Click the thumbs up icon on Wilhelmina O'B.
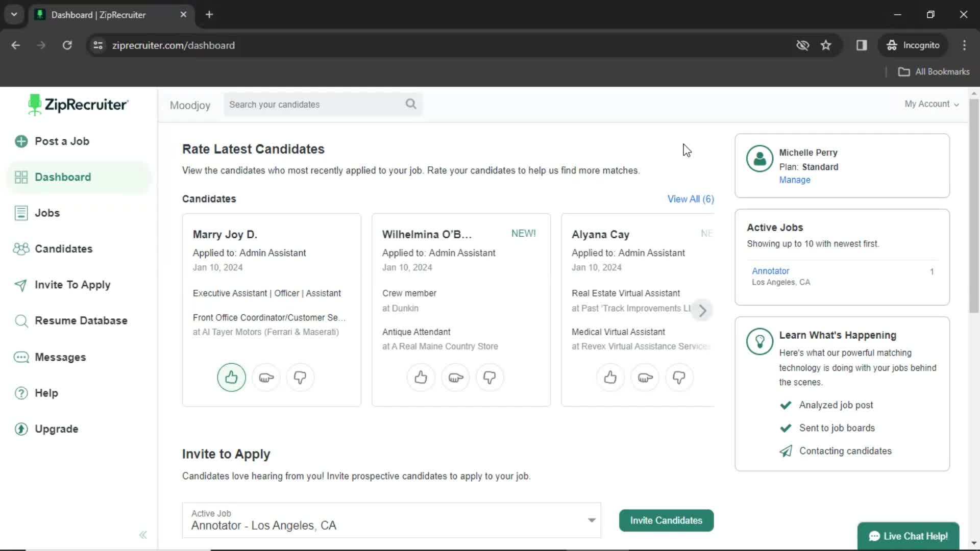Screen dimensions: 980x551 [421, 377]
